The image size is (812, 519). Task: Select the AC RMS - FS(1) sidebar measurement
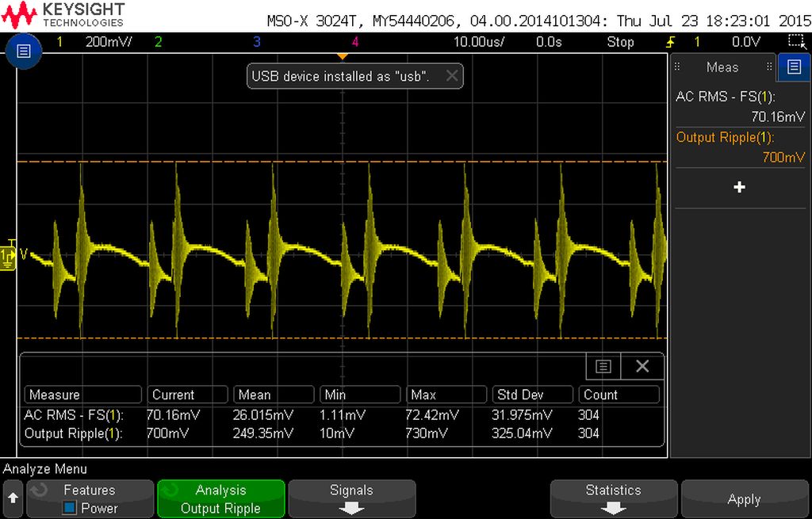741,107
